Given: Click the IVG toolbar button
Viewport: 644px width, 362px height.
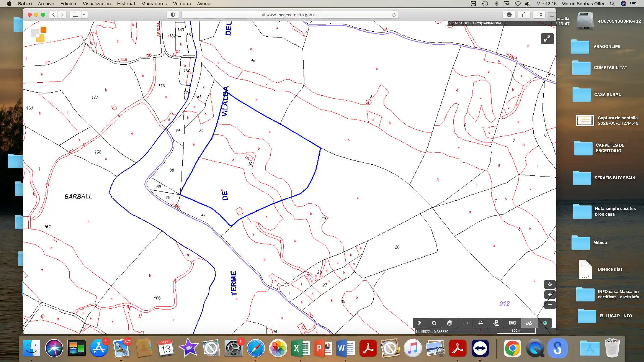Looking at the screenshot, I should point(513,323).
